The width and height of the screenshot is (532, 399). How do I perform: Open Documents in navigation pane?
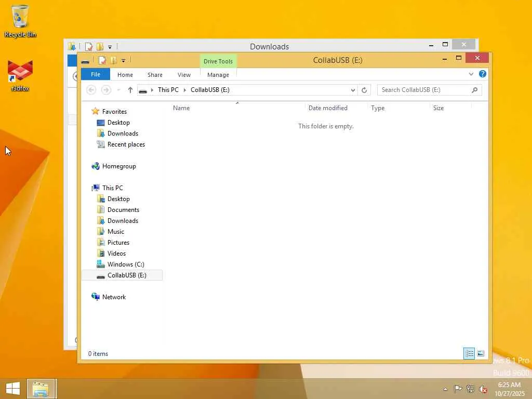(123, 210)
